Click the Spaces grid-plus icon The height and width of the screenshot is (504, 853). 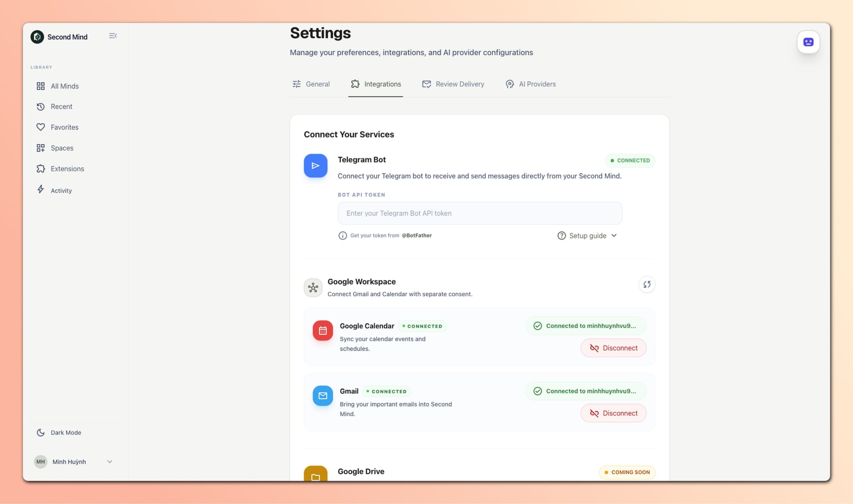(41, 148)
